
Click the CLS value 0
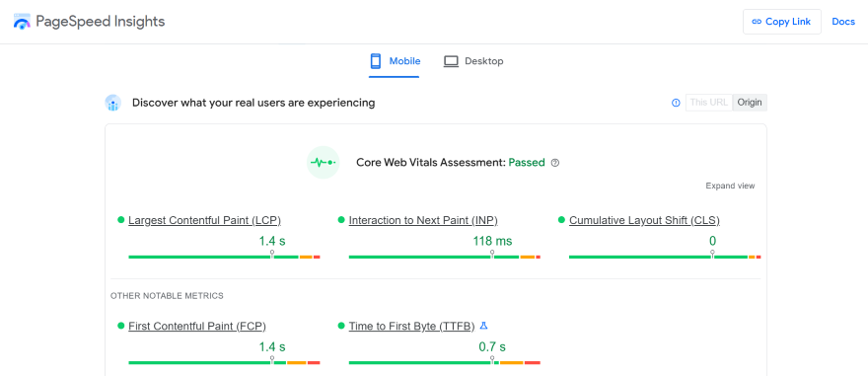pyautogui.click(x=712, y=242)
